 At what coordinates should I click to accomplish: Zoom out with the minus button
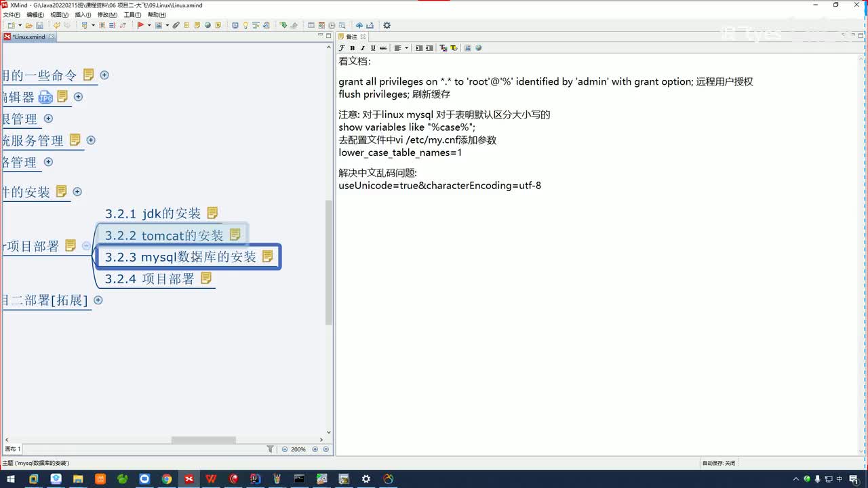coord(285,449)
